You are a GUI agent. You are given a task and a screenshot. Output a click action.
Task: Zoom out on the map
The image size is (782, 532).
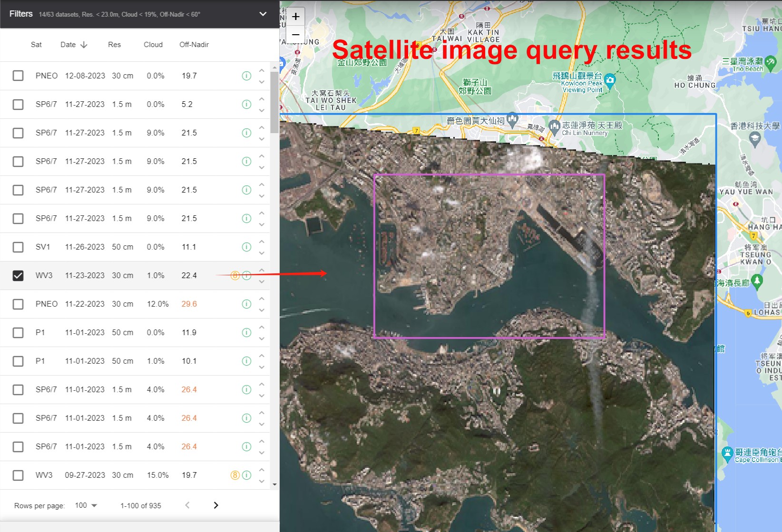[x=295, y=35]
